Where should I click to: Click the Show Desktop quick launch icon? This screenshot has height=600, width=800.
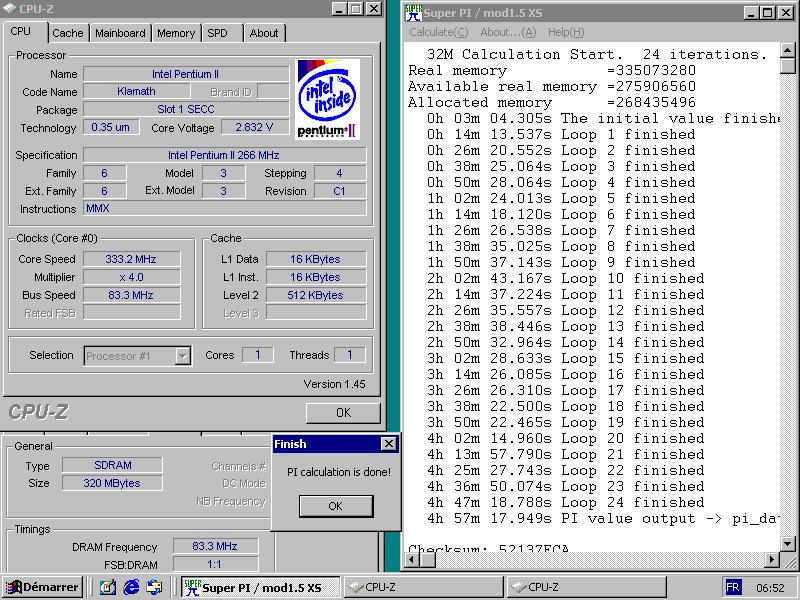pyautogui.click(x=108, y=587)
